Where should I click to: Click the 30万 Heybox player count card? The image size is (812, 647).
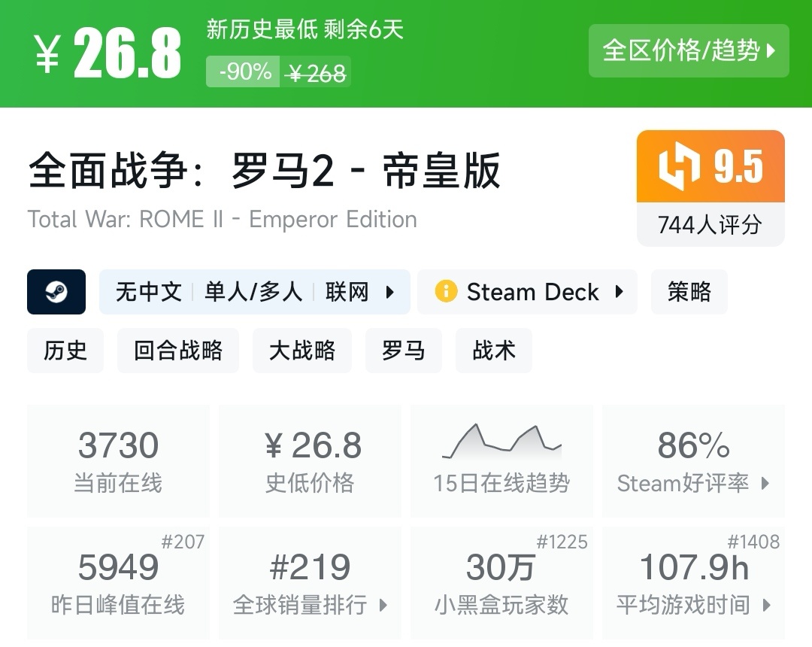pyautogui.click(x=501, y=582)
